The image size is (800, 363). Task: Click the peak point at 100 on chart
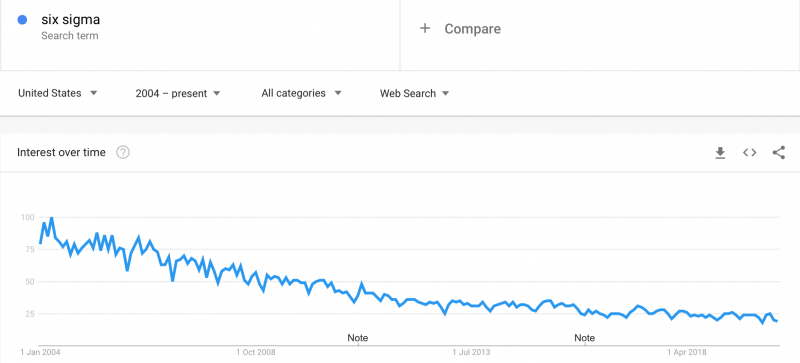51,218
